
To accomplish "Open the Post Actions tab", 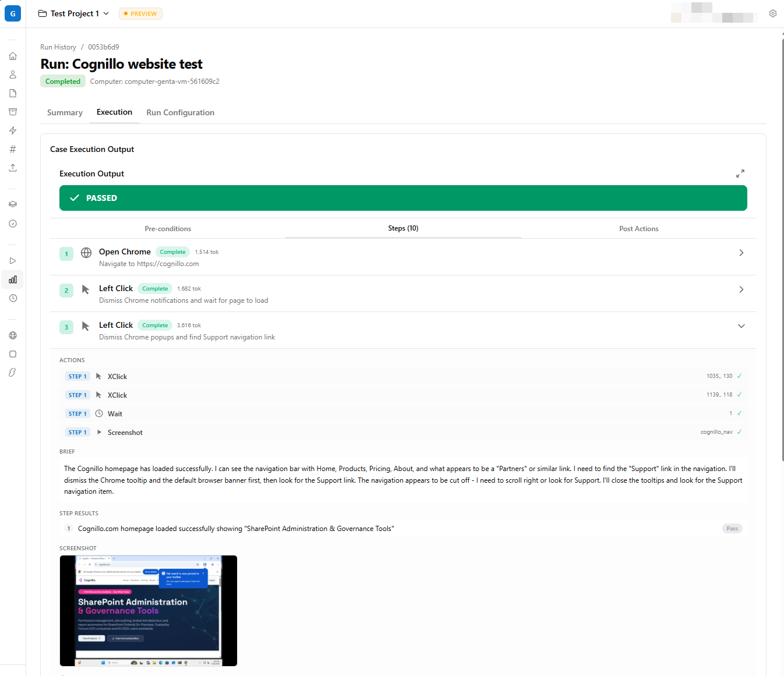I will click(639, 229).
